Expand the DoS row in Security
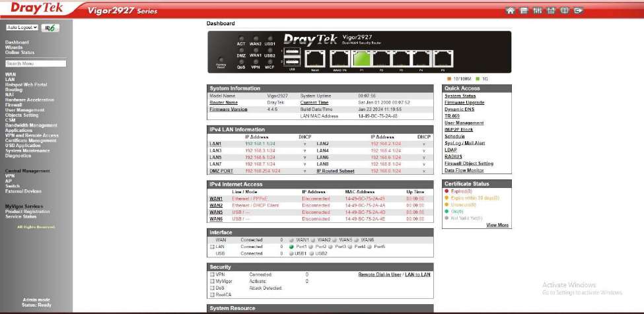This screenshot has height=314, width=644. point(212,288)
